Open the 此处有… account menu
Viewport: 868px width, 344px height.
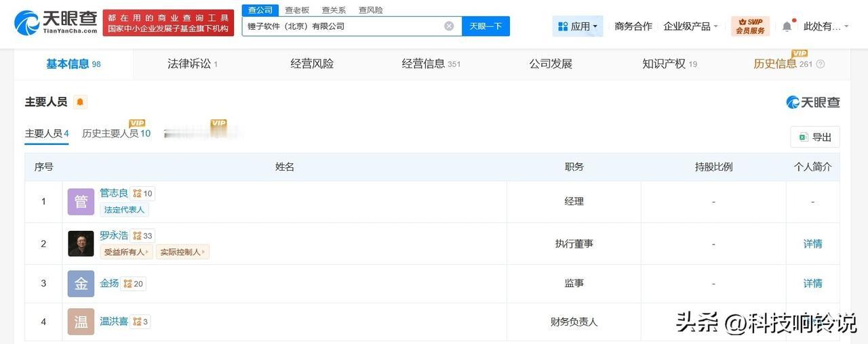826,26
